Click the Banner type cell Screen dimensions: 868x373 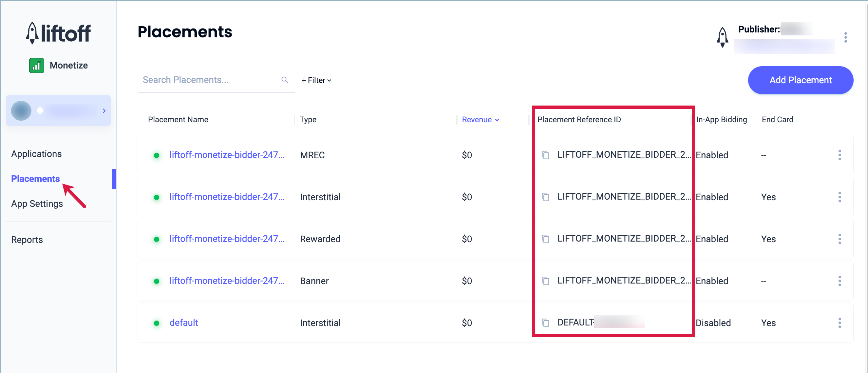click(314, 281)
